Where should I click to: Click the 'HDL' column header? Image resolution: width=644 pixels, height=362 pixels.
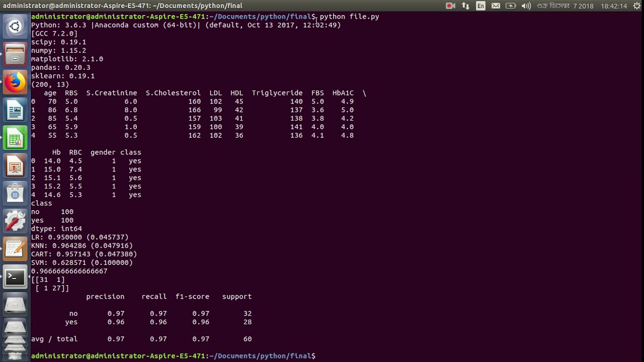point(236,93)
